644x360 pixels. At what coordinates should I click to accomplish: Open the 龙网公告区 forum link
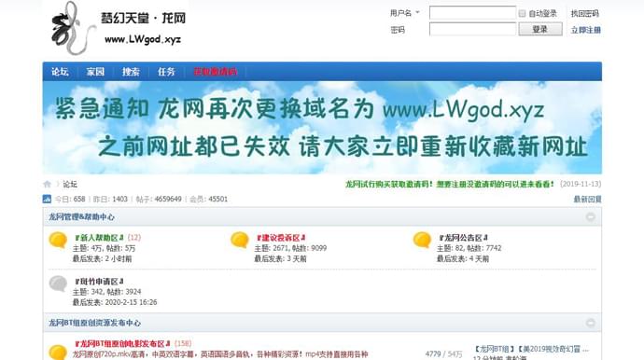pyautogui.click(x=463, y=238)
